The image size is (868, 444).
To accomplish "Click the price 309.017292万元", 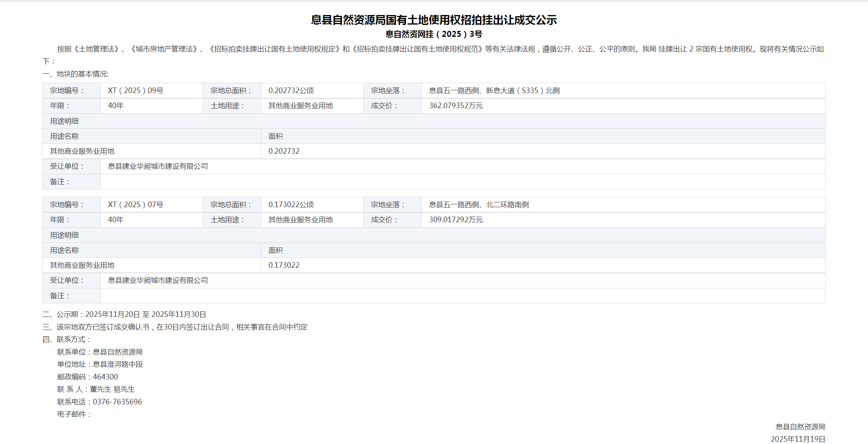I will click(456, 220).
